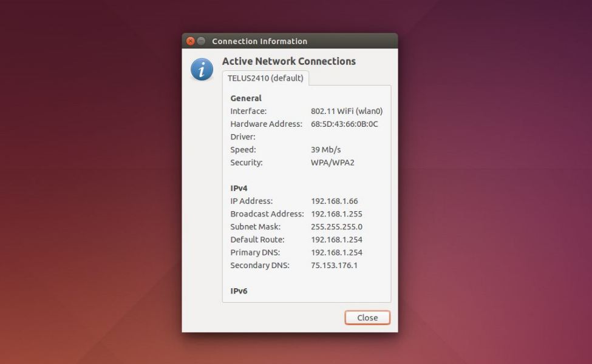592x364 pixels.
Task: Click the IPv6 section heading
Action: click(x=239, y=291)
